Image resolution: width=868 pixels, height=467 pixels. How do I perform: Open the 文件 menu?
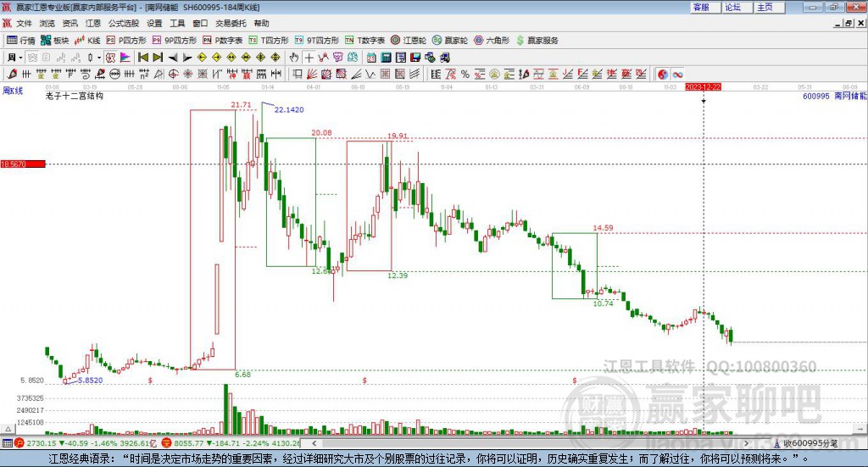[24, 23]
